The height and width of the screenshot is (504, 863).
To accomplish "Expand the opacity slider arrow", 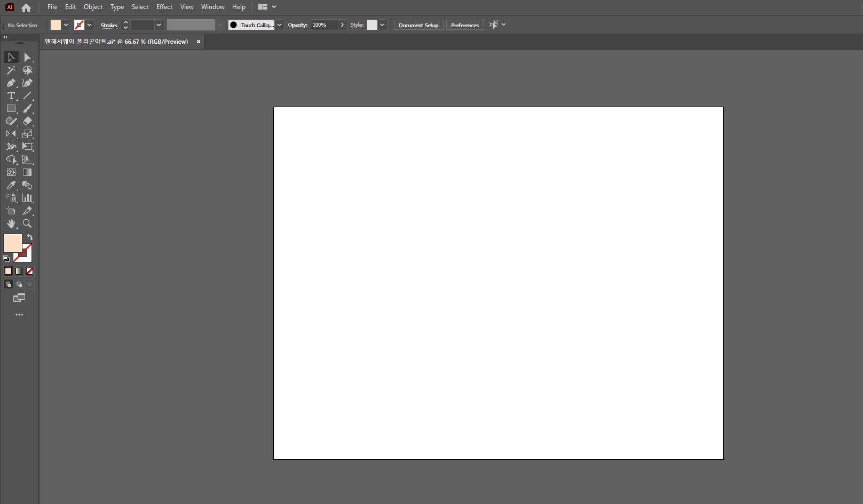I will pyautogui.click(x=342, y=25).
